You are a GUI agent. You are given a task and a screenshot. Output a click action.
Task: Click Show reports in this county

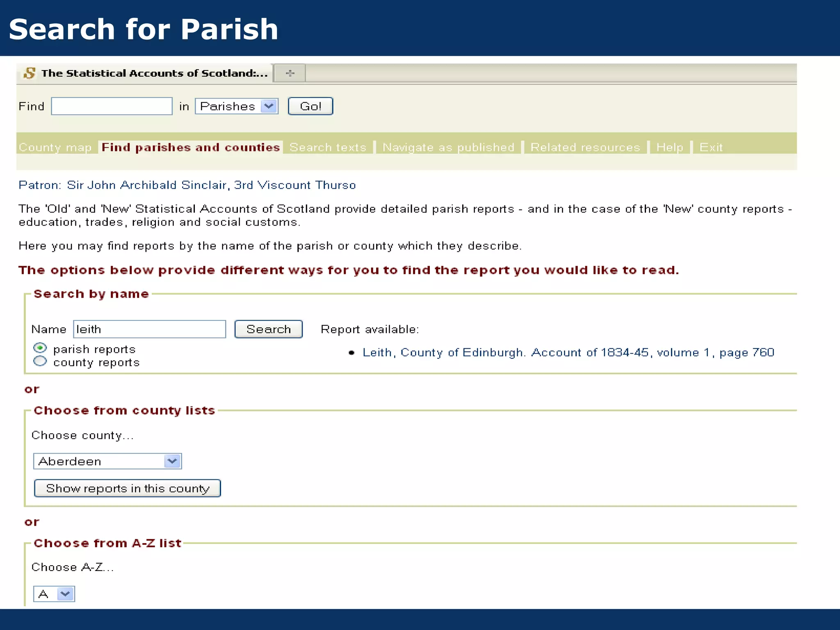(x=128, y=488)
